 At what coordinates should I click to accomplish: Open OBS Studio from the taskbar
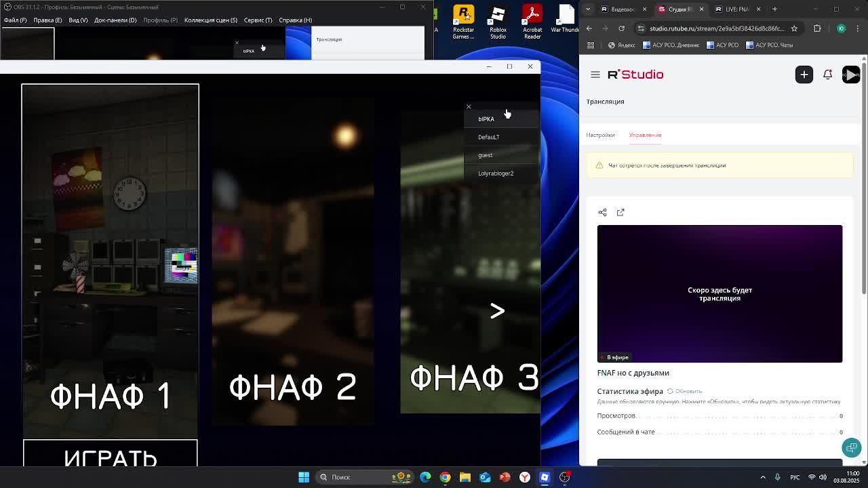pyautogui.click(x=564, y=477)
